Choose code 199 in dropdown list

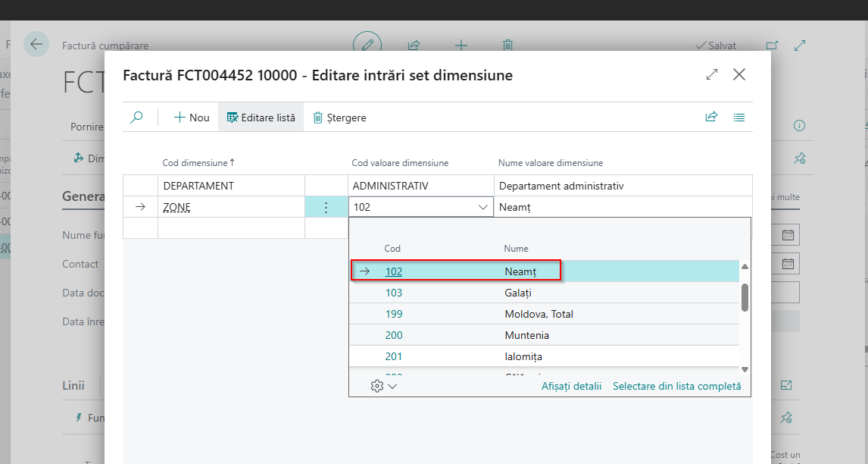pyautogui.click(x=394, y=314)
